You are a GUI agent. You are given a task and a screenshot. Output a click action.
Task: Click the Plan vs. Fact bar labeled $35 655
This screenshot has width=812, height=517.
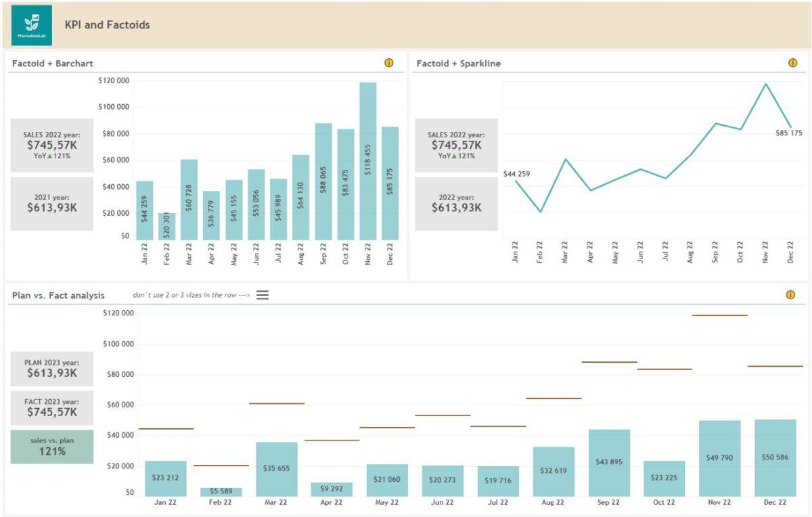tap(277, 469)
